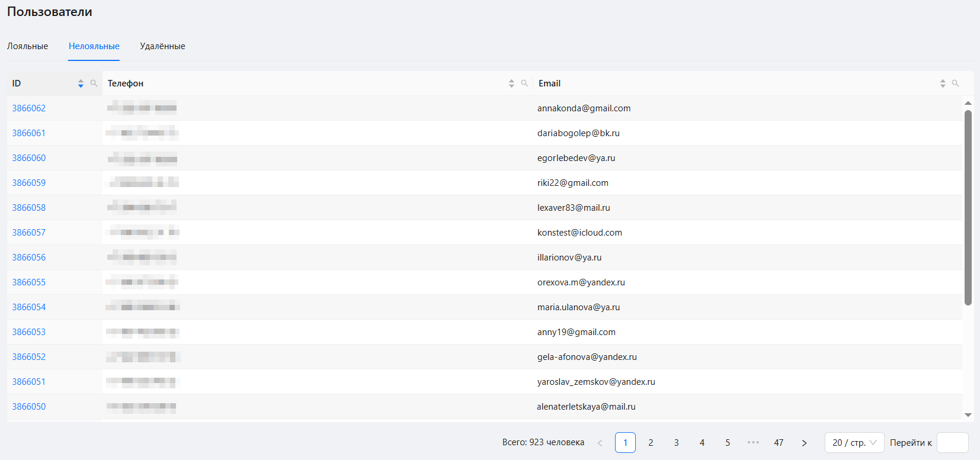
Task: Open user ID 3866062
Action: click(x=29, y=108)
